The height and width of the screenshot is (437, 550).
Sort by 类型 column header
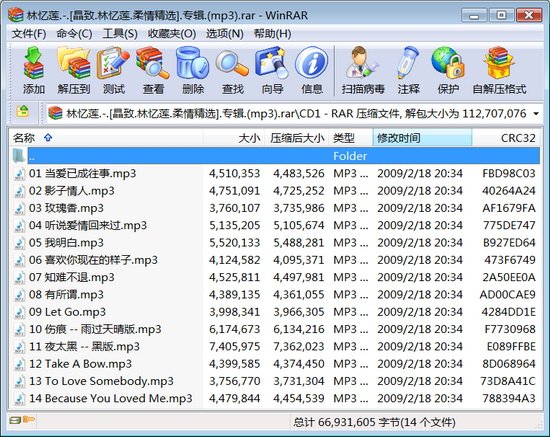[351, 138]
